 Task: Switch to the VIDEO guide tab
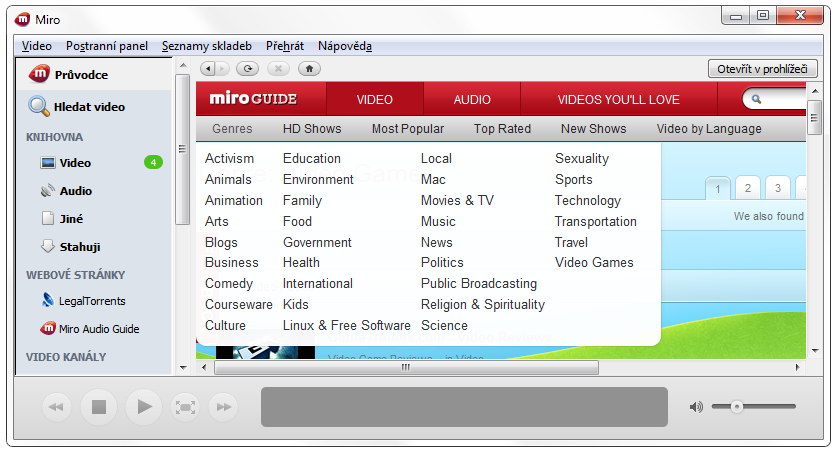pos(374,99)
